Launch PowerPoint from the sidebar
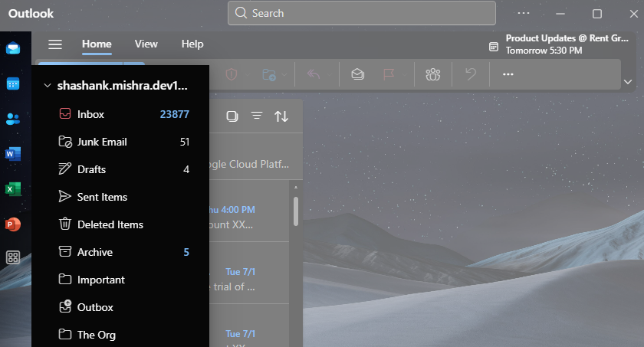This screenshot has height=347, width=644. 13,224
